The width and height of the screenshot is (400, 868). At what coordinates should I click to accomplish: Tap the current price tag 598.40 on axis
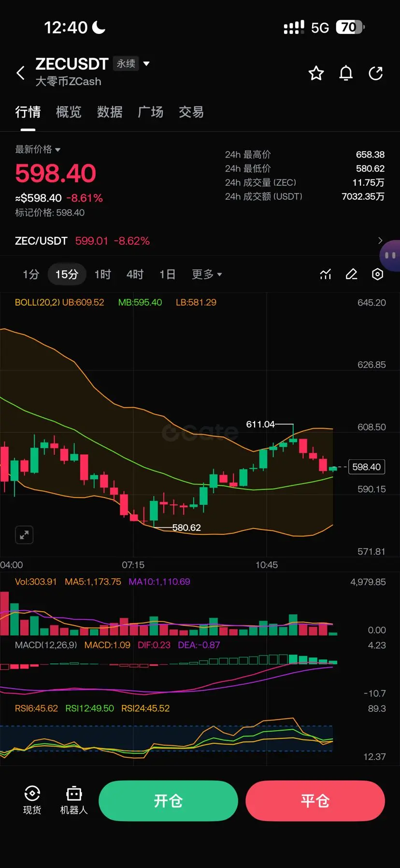(x=366, y=467)
